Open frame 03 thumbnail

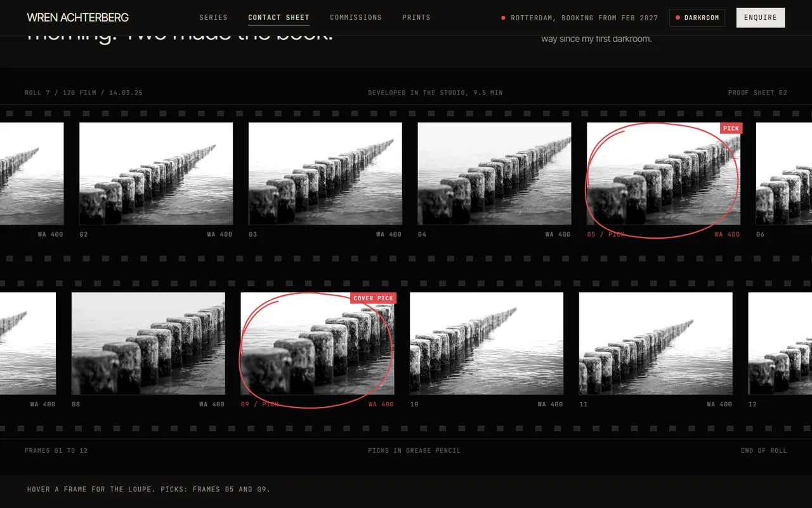tap(325, 173)
